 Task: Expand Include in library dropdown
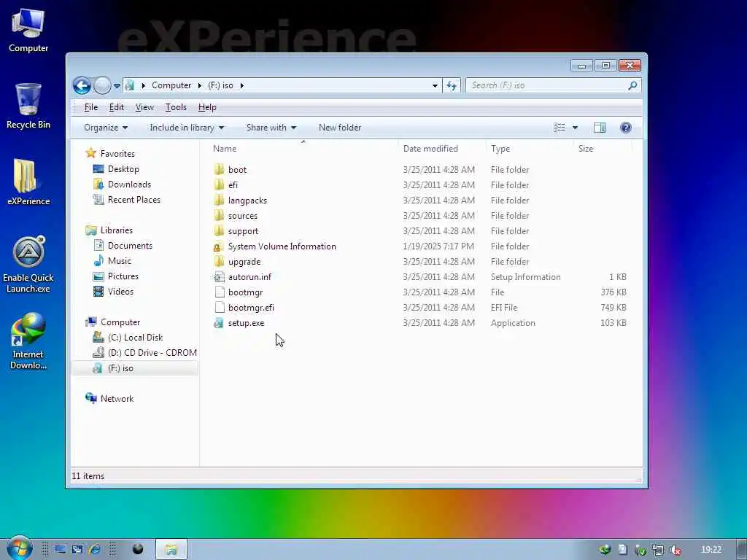tap(187, 128)
